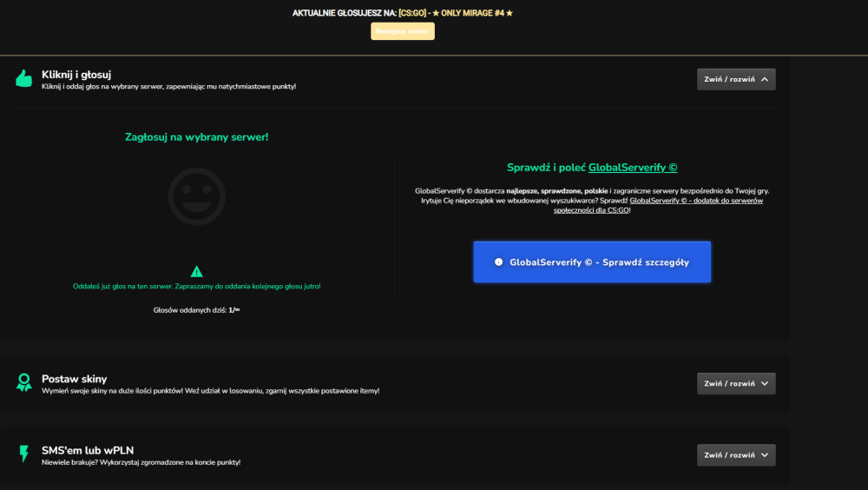868x490 pixels.
Task: Click the Następny serwer button
Action: 403,31
